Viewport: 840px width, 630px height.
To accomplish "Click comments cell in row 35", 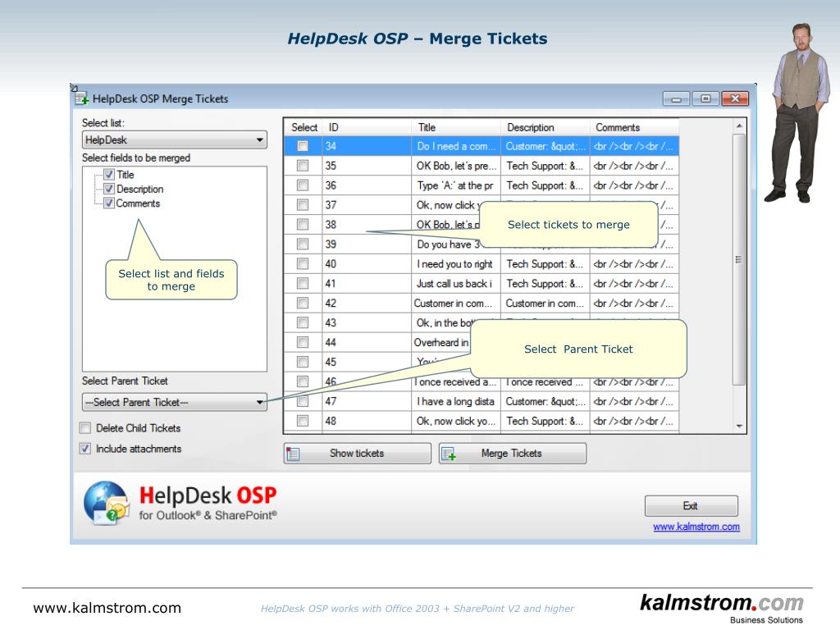I will pos(634,166).
